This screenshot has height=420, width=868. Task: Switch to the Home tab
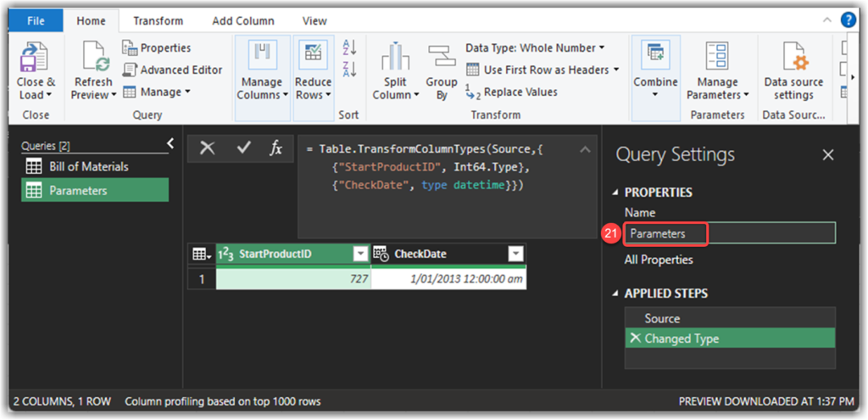point(91,21)
